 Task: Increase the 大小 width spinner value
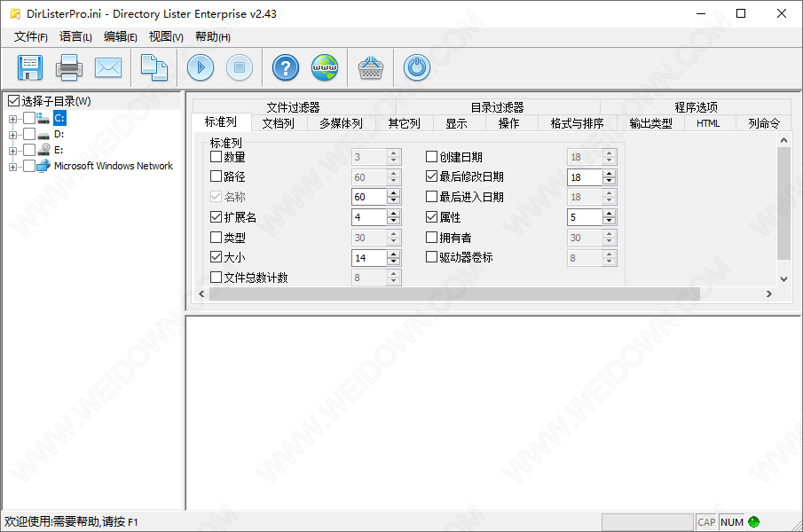coord(393,254)
